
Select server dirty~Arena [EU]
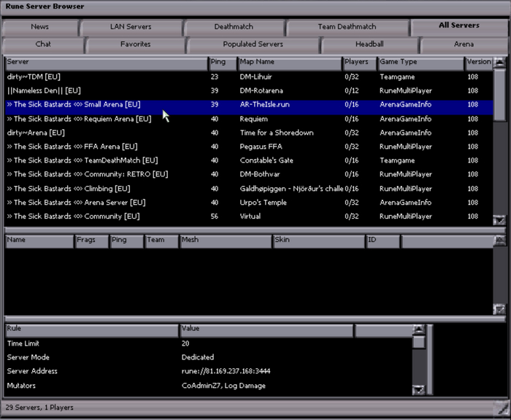pyautogui.click(x=249, y=133)
